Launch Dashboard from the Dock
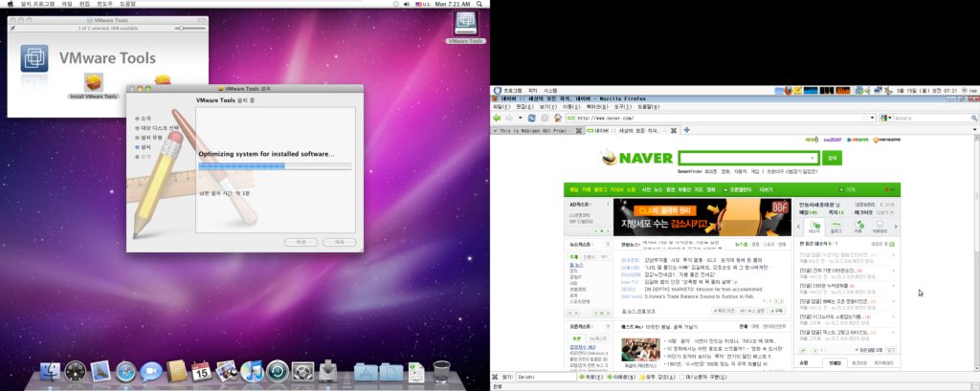The image size is (980, 391). coord(76,372)
